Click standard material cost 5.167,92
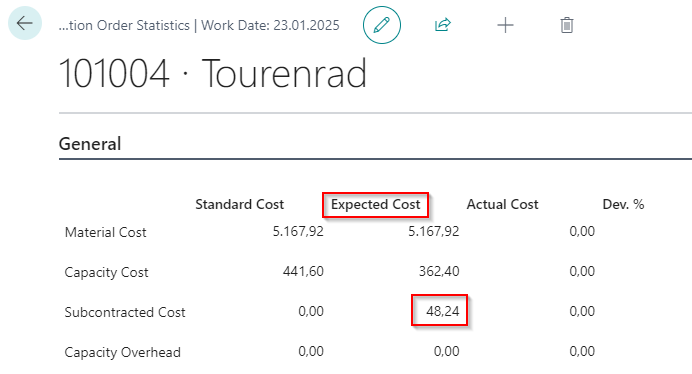The image size is (692, 374). (x=298, y=231)
